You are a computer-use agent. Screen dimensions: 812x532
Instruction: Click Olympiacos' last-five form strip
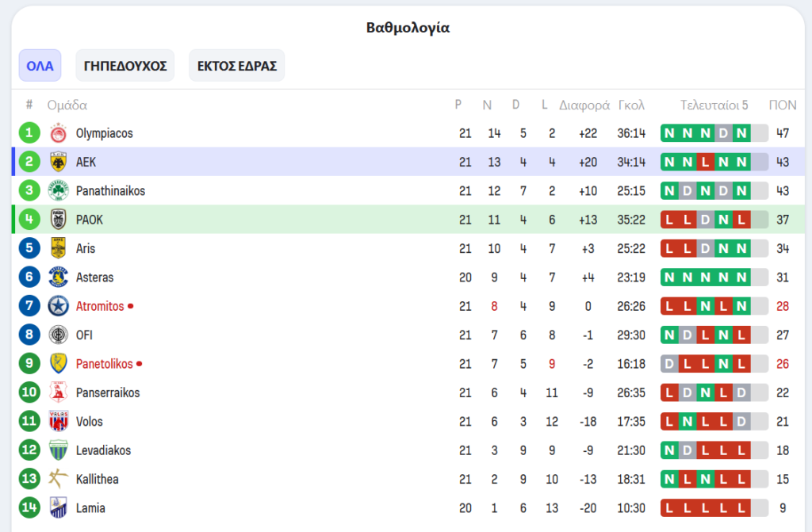(714, 133)
